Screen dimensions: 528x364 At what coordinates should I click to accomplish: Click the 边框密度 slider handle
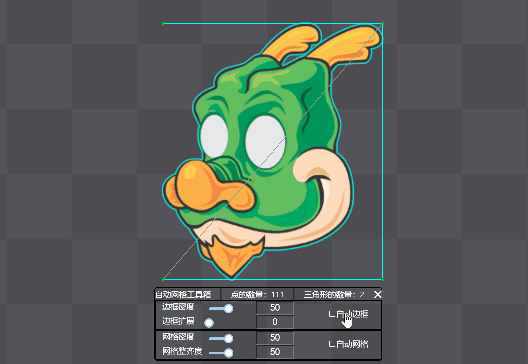pyautogui.click(x=229, y=308)
